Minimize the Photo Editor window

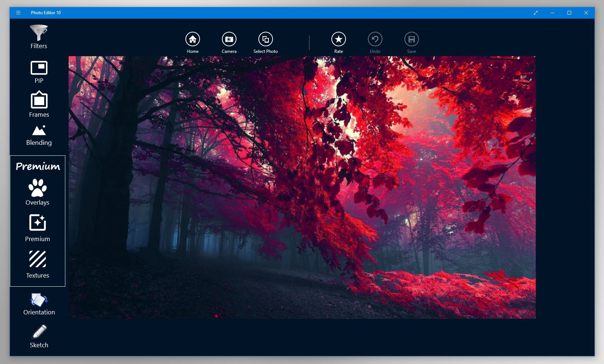(553, 13)
